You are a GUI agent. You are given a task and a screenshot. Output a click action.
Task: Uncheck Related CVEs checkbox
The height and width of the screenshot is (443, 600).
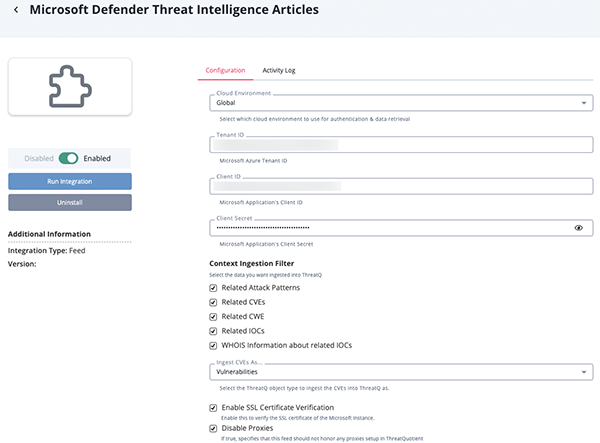(213, 303)
